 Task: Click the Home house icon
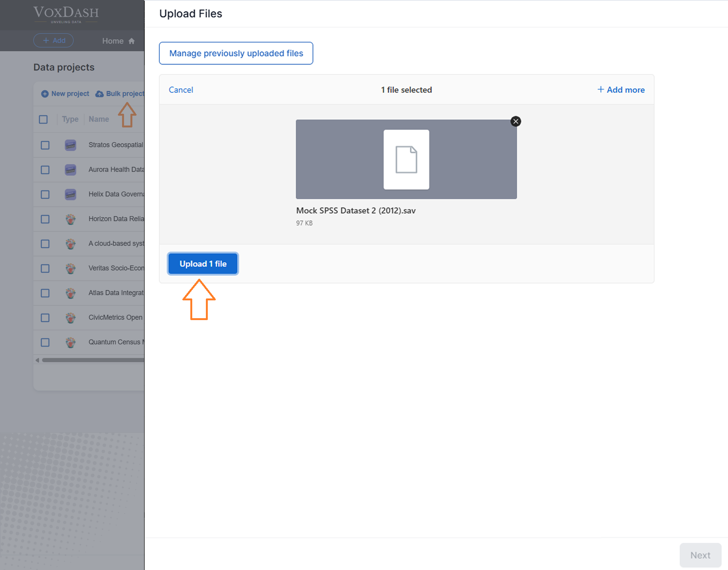pyautogui.click(x=132, y=41)
